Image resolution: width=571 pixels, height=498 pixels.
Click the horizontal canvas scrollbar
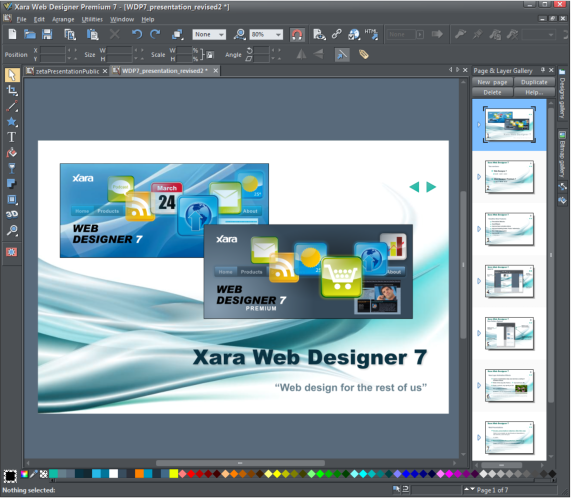pos(240,463)
